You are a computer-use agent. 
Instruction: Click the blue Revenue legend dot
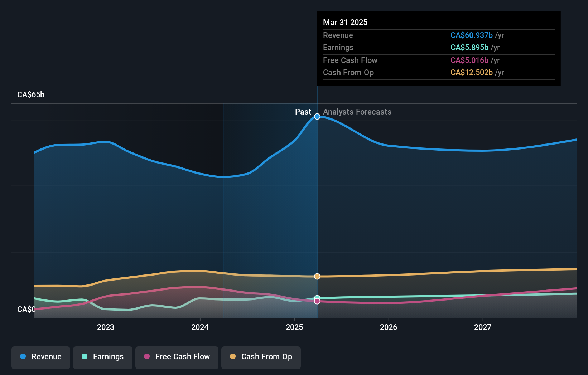point(23,356)
